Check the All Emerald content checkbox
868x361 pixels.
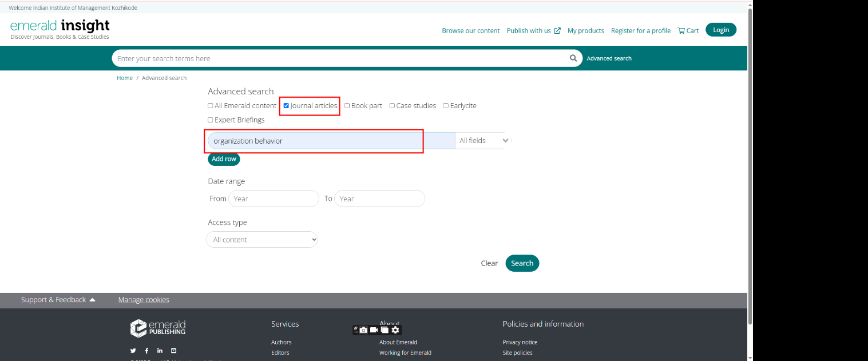pyautogui.click(x=211, y=106)
